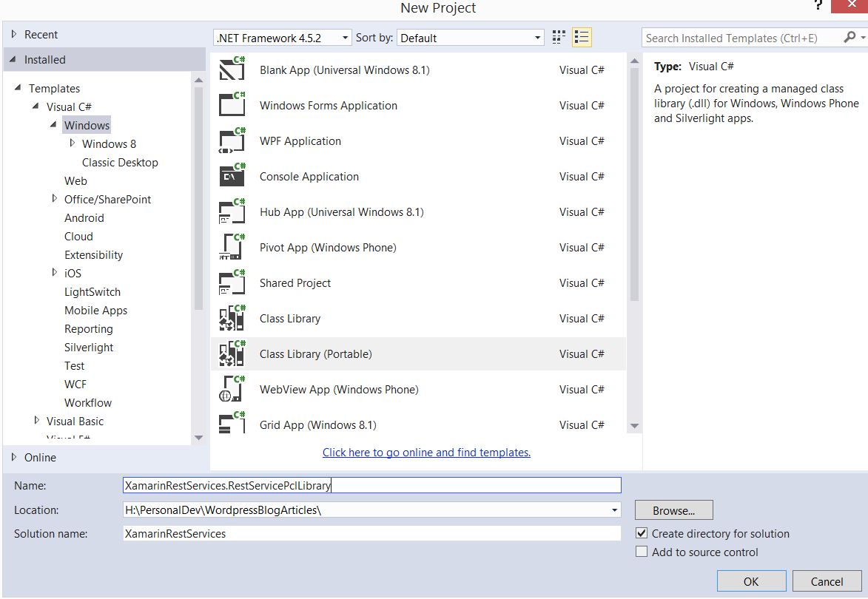
Task: Select the Shared Project template icon
Action: (232, 283)
